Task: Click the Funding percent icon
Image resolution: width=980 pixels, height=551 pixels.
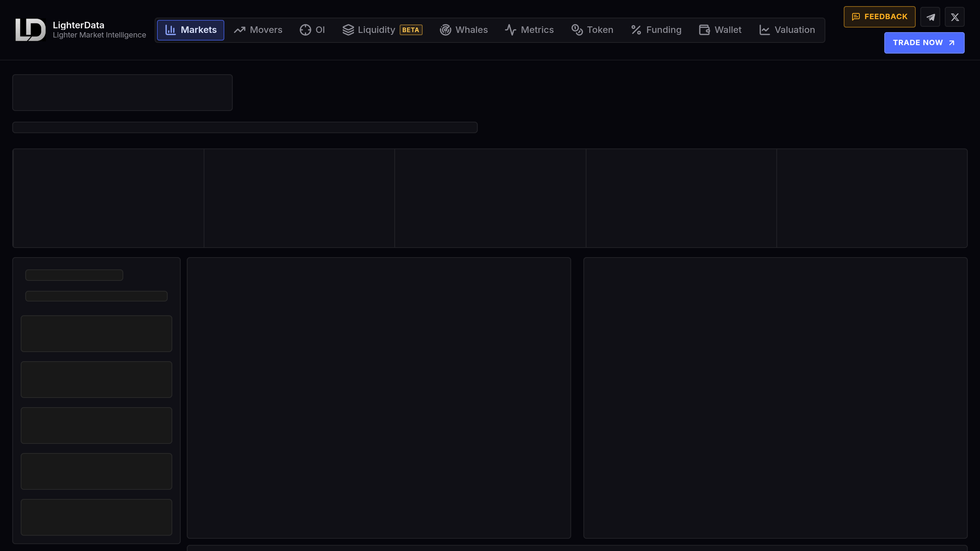Action: 636,30
